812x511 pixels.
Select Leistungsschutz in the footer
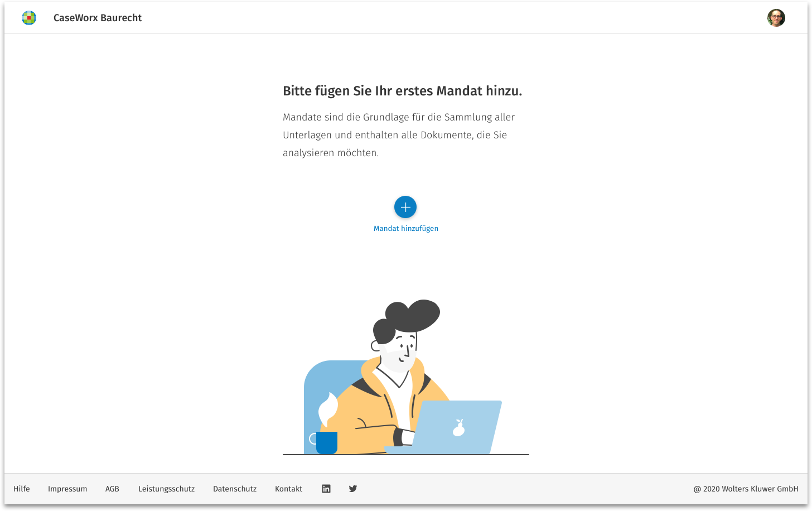pos(166,489)
